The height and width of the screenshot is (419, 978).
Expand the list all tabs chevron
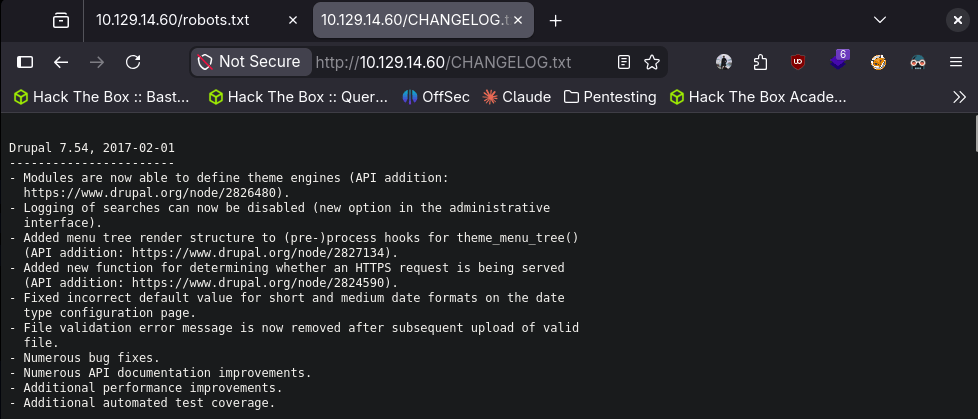click(x=880, y=20)
